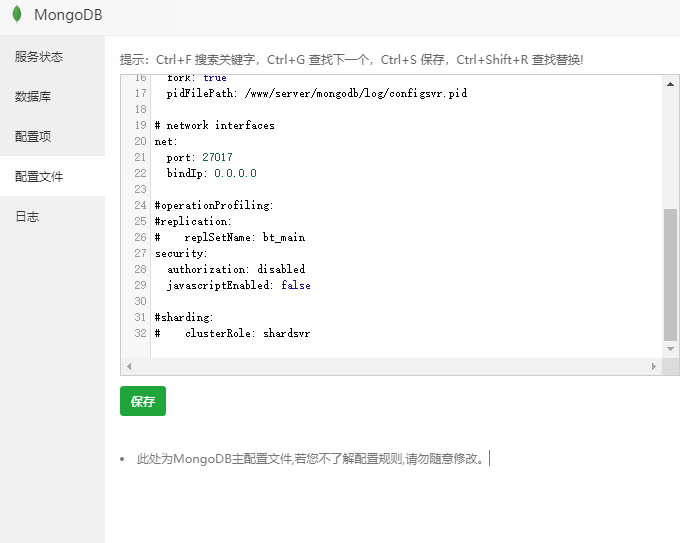The height and width of the screenshot is (543, 680).
Task: Click the 'security:' line
Action: (181, 253)
